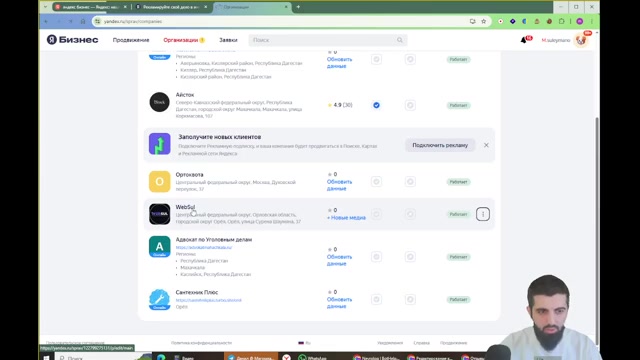Open the Продвижение menu item

[x=131, y=40]
